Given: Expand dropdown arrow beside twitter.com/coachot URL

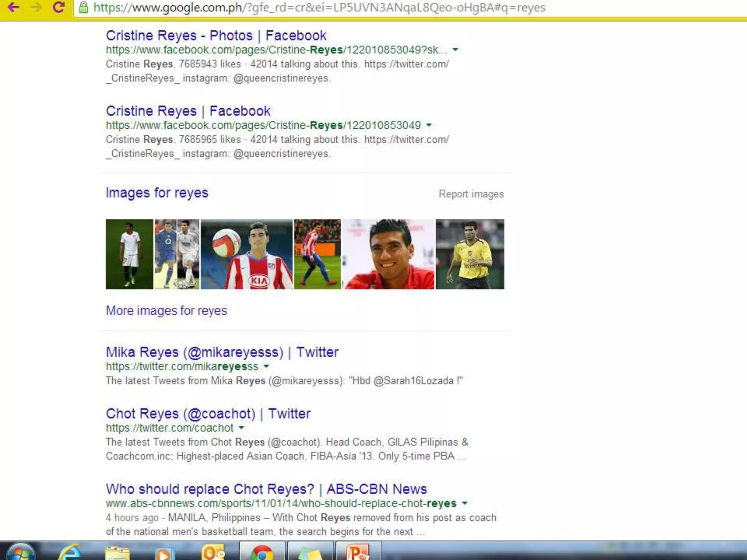Looking at the screenshot, I should tap(241, 428).
